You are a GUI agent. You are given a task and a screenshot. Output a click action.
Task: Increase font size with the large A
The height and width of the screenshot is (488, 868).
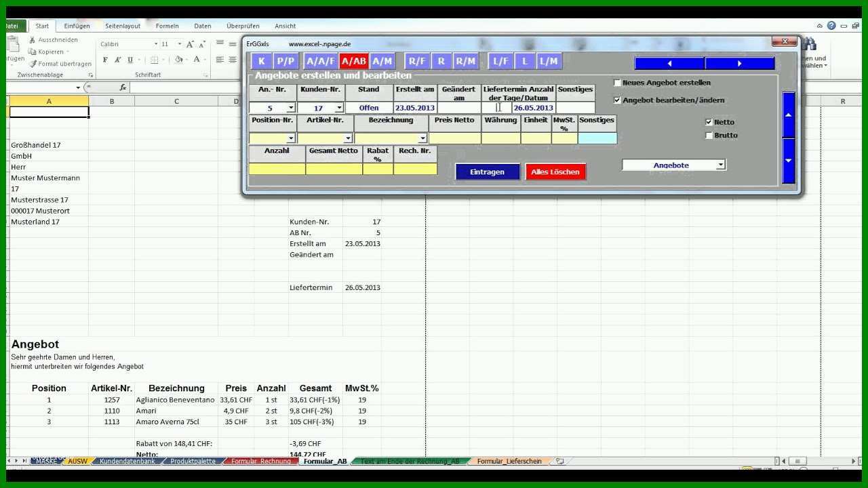tap(190, 44)
